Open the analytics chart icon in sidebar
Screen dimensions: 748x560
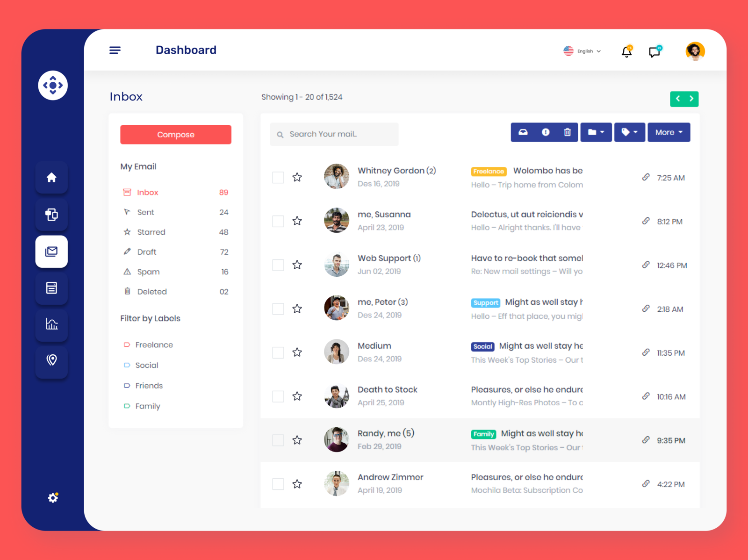(x=51, y=325)
